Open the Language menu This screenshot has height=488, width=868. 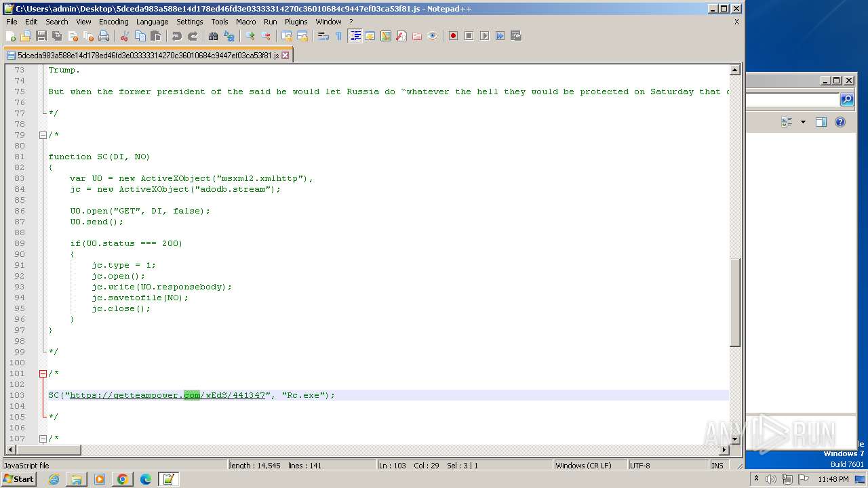pyautogui.click(x=152, y=22)
